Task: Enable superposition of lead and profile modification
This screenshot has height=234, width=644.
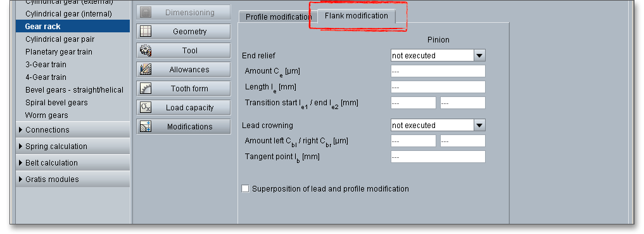Action: pyautogui.click(x=245, y=189)
